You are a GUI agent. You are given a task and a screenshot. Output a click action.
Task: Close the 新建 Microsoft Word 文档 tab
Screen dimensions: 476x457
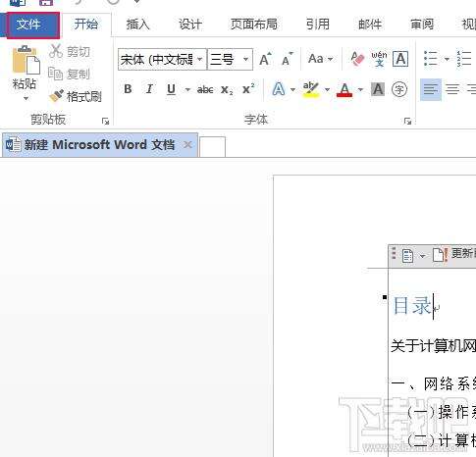tap(187, 144)
